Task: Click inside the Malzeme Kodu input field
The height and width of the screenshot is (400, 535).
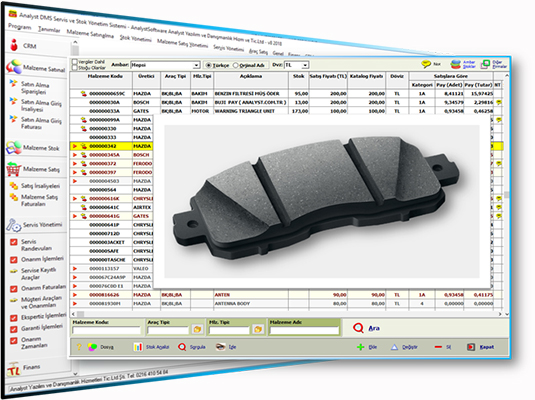Action: pyautogui.click(x=106, y=330)
